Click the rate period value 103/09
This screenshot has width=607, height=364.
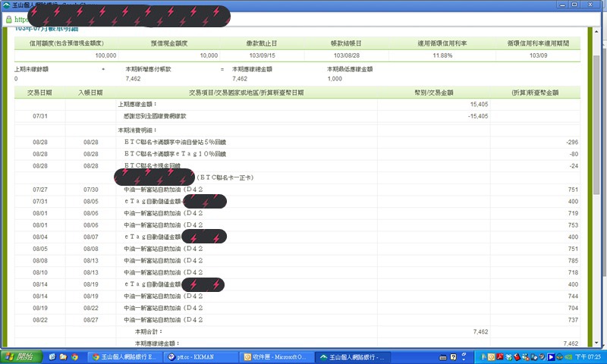pyautogui.click(x=538, y=55)
